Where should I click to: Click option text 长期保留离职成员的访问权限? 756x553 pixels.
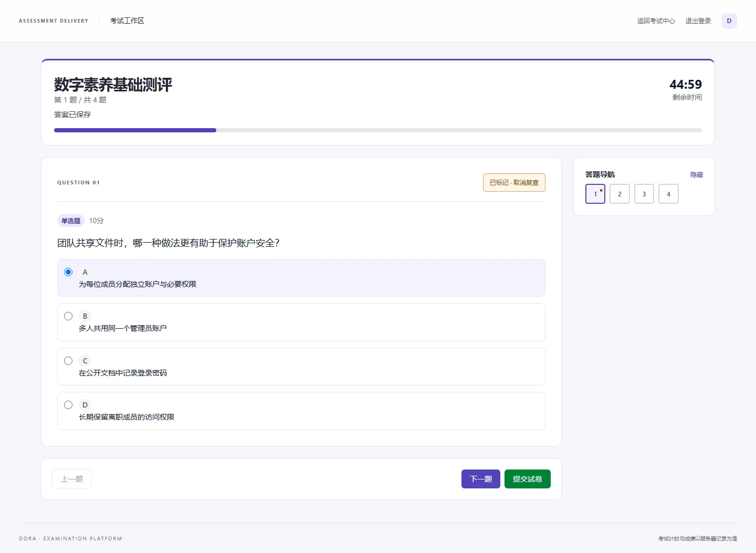[x=127, y=417]
